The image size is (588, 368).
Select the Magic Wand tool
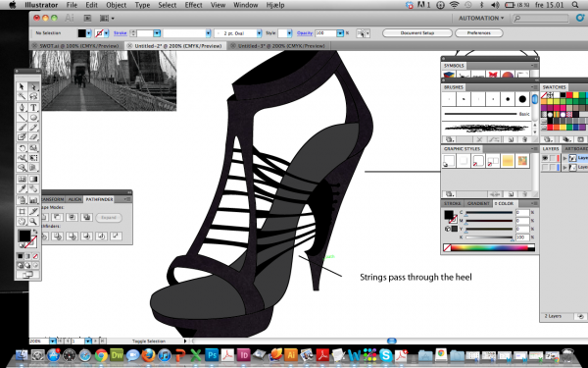pyautogui.click(x=23, y=97)
